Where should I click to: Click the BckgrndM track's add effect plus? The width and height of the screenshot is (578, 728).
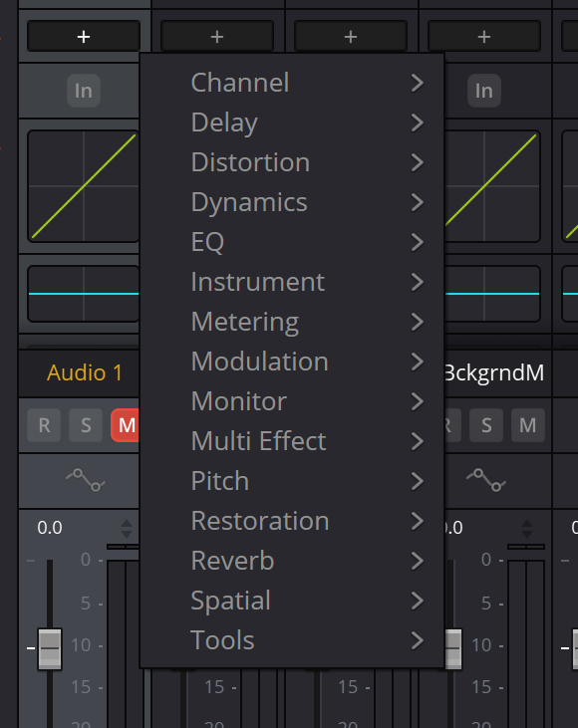pos(484,36)
